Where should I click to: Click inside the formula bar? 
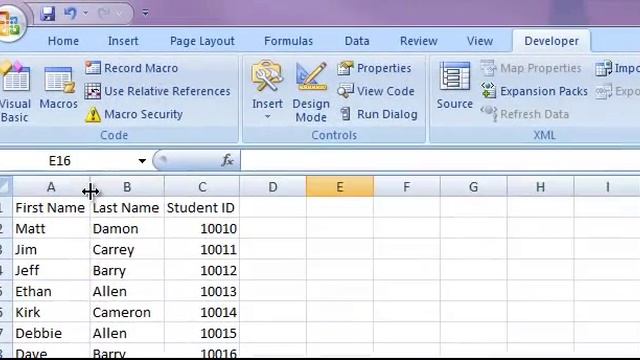click(440, 160)
